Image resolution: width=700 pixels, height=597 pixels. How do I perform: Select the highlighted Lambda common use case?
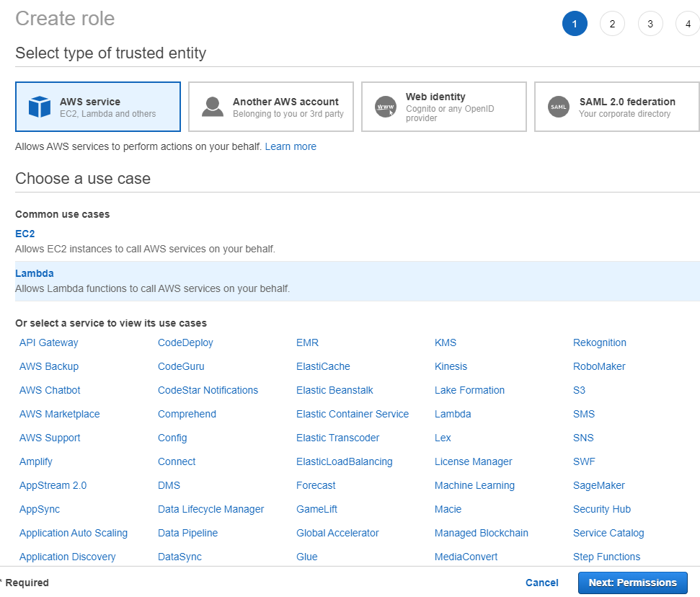click(358, 281)
